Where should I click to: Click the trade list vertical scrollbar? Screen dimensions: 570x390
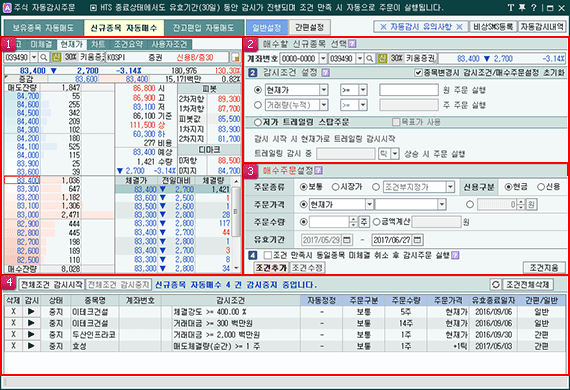tap(236, 225)
